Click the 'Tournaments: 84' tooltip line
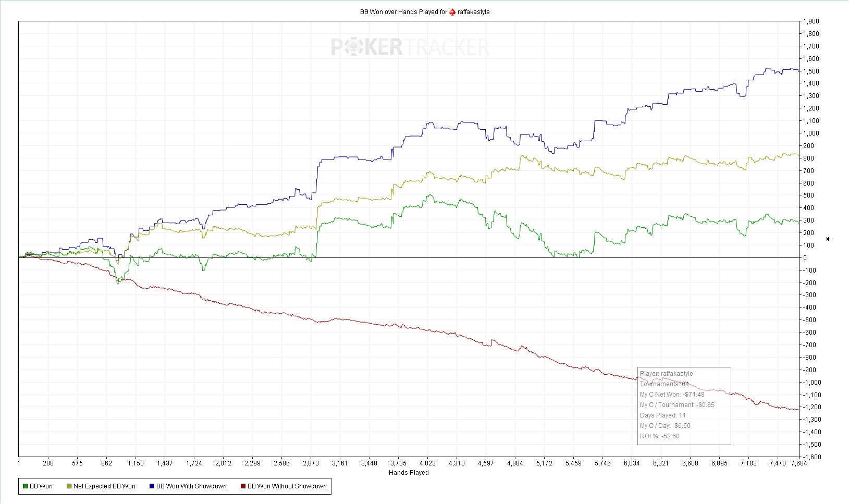Image resolution: width=849 pixels, height=504 pixels. (x=665, y=384)
